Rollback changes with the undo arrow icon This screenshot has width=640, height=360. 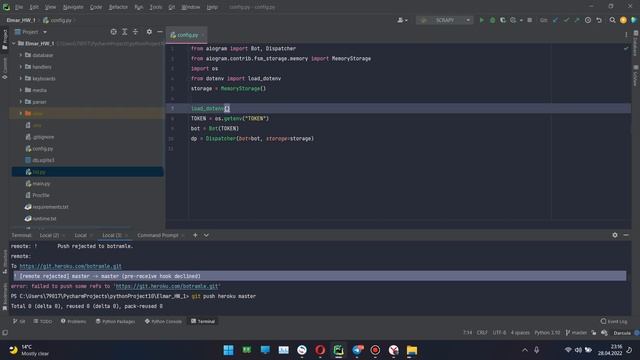pyautogui.click(x=599, y=20)
